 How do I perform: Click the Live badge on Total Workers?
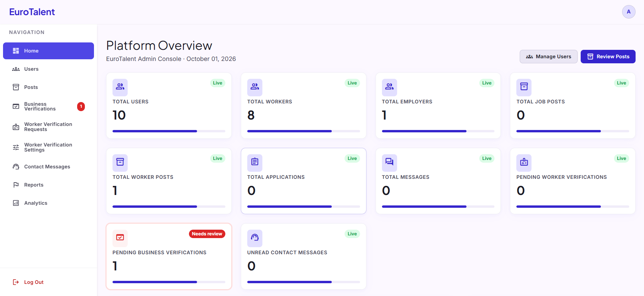[352, 83]
